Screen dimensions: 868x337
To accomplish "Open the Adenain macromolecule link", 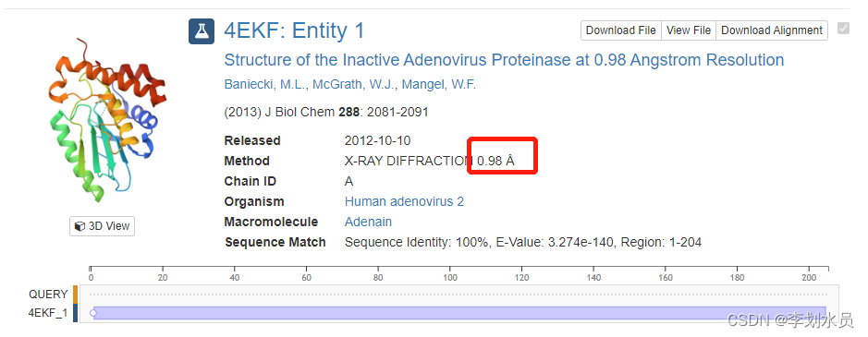I will 368,222.
